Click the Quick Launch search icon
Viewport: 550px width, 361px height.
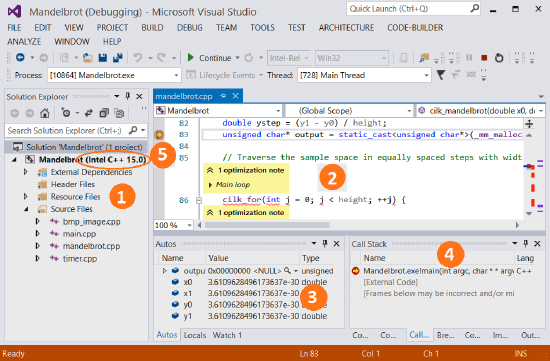tap(474, 8)
